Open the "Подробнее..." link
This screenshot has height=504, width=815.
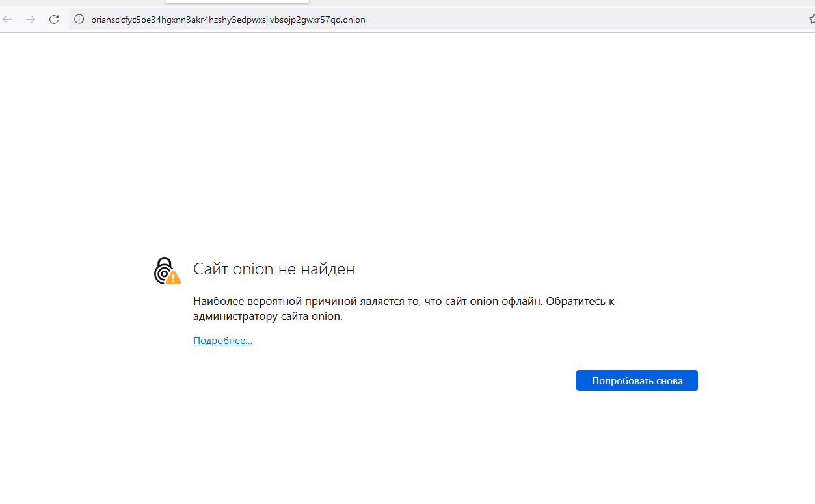[222, 341]
